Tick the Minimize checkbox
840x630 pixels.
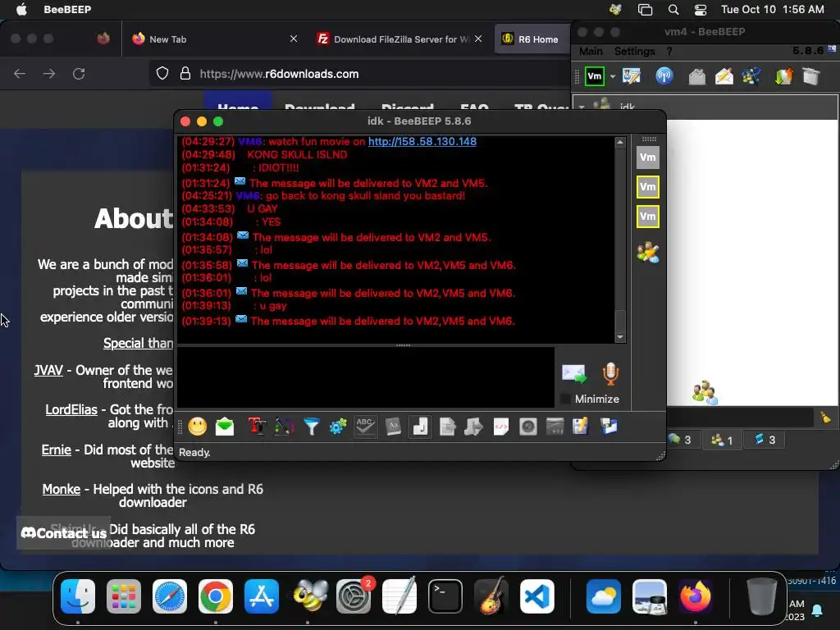tap(564, 399)
